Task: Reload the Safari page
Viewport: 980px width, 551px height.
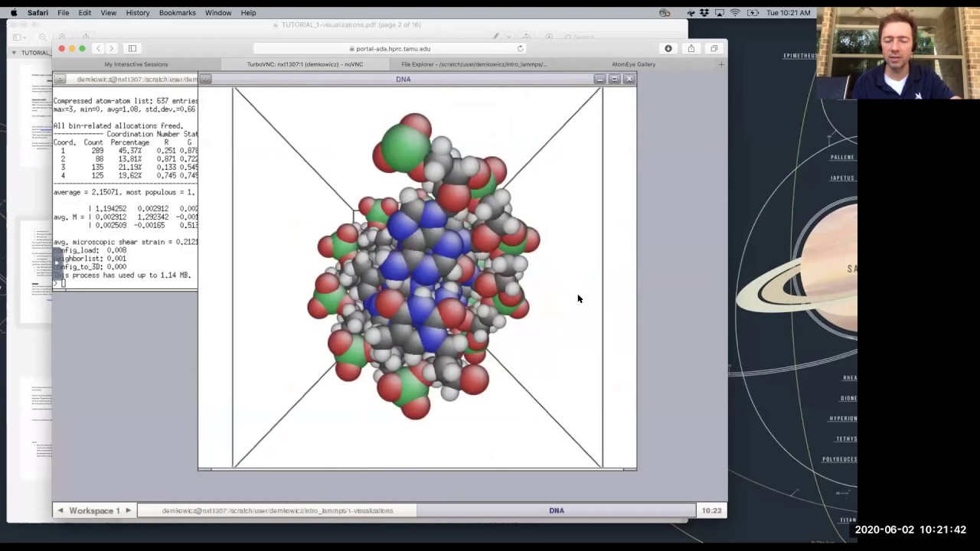Action: 521,48
